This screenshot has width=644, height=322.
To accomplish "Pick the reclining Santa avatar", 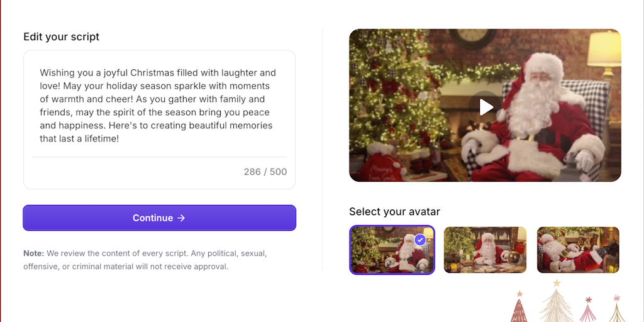I will (x=578, y=250).
